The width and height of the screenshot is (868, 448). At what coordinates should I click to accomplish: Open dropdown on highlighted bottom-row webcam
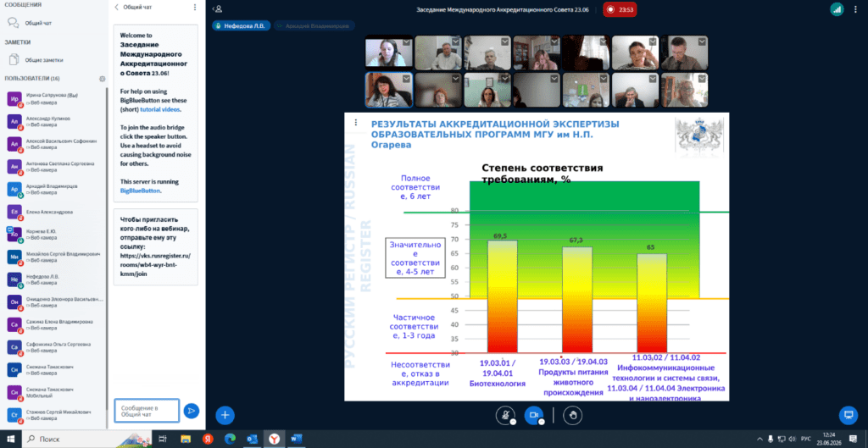tap(406, 79)
